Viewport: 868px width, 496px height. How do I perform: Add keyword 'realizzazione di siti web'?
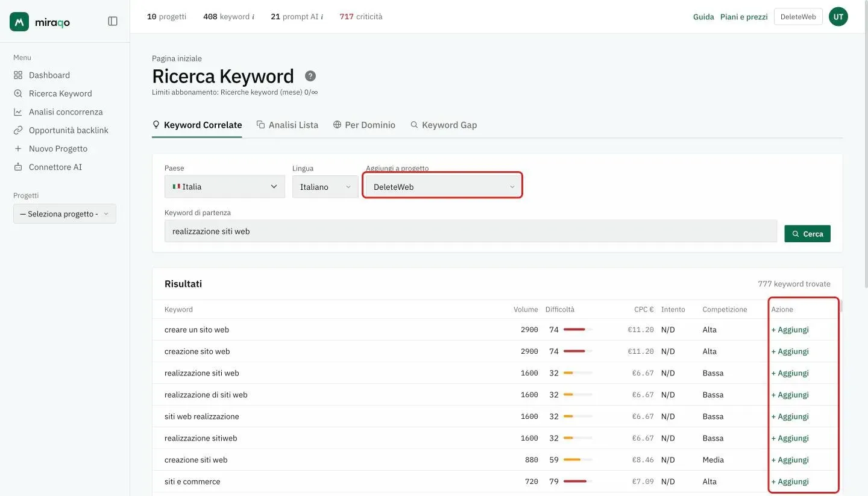790,395
